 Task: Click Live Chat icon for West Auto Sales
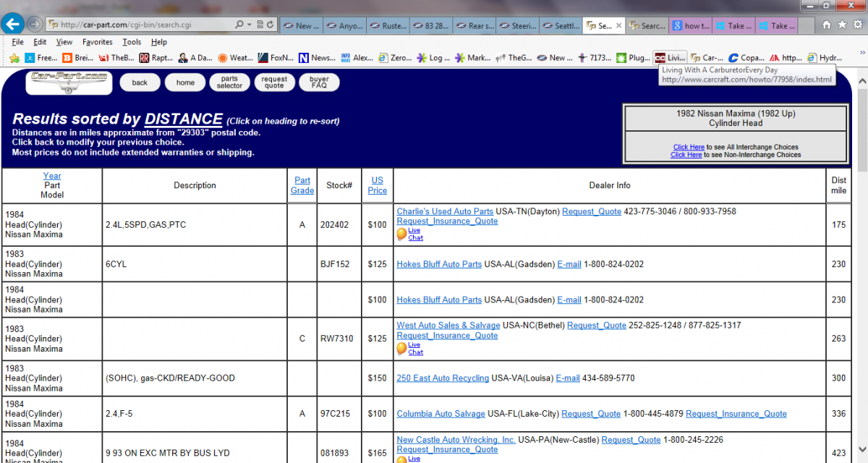[x=402, y=349]
